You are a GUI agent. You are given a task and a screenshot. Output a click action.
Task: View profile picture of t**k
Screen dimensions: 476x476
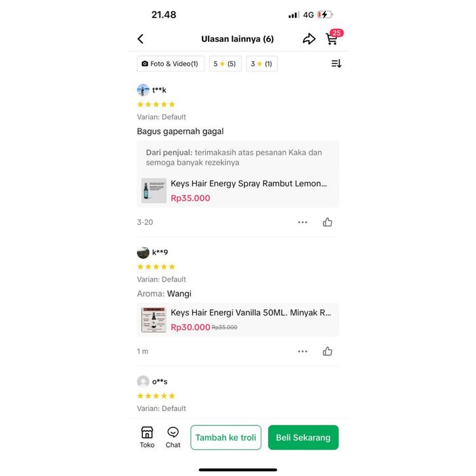[143, 90]
